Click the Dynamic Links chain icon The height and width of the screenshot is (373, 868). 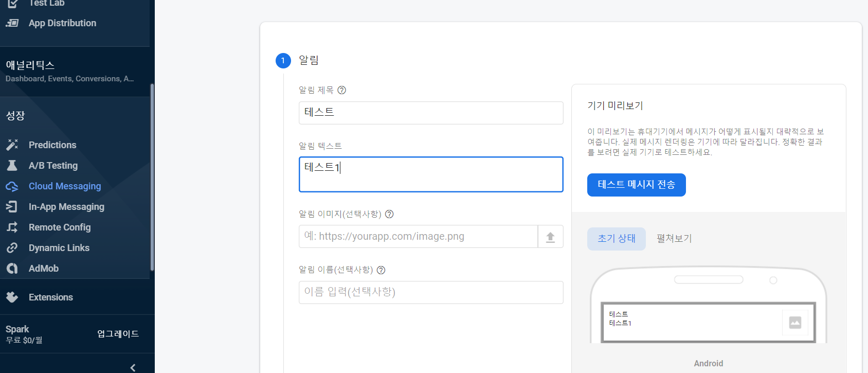point(12,247)
